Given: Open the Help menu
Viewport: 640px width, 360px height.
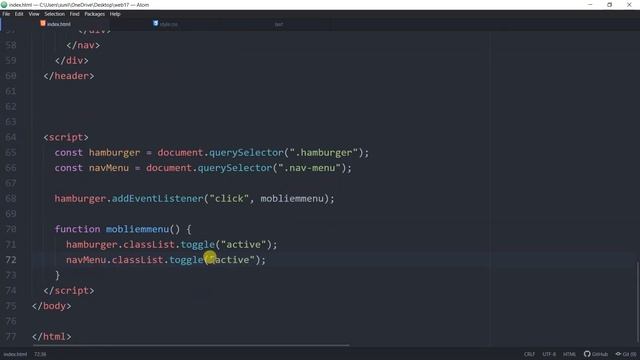Looking at the screenshot, I should coord(115,14).
